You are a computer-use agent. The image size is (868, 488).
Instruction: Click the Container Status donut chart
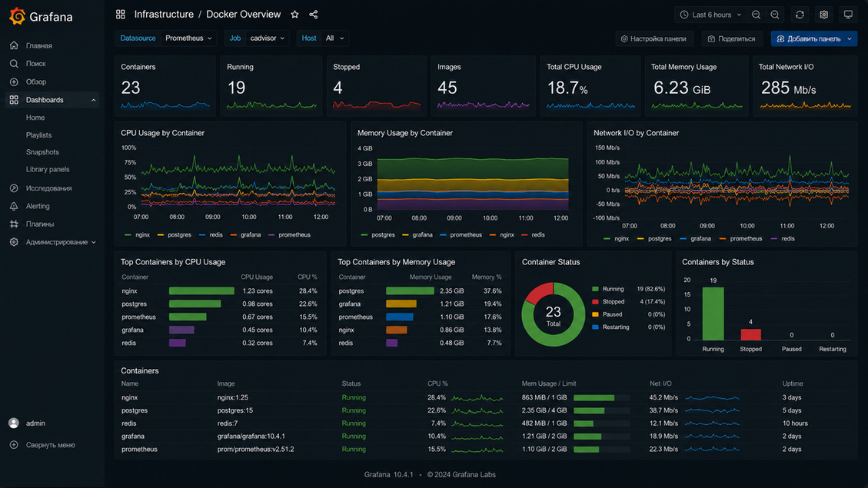point(553,314)
